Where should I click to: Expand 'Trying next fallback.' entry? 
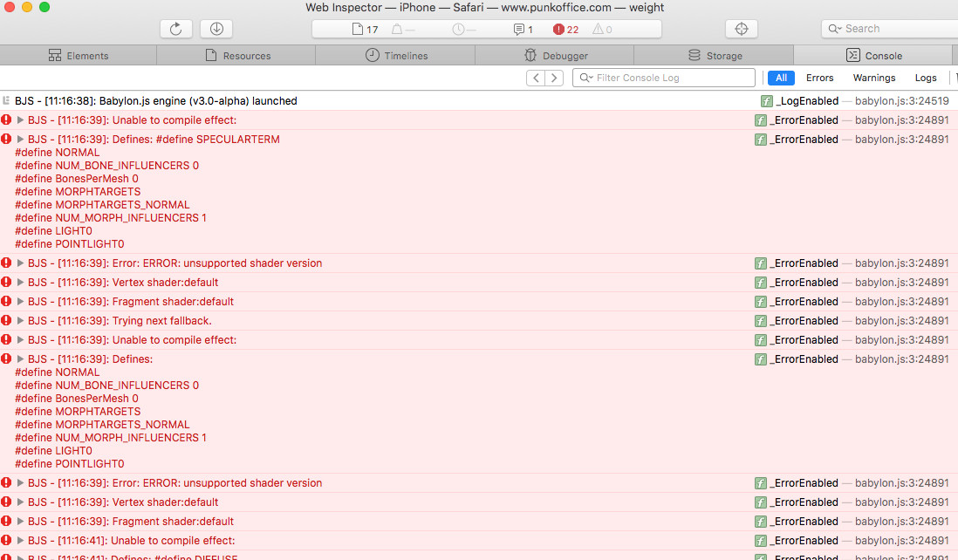tap(20, 321)
